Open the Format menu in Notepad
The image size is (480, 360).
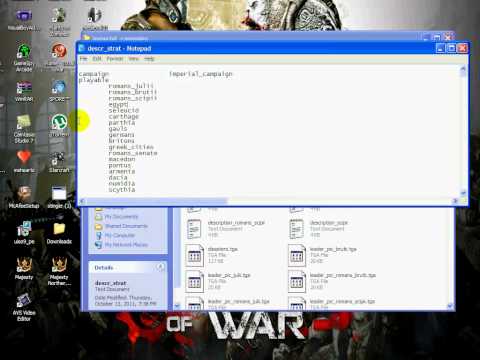pos(115,59)
